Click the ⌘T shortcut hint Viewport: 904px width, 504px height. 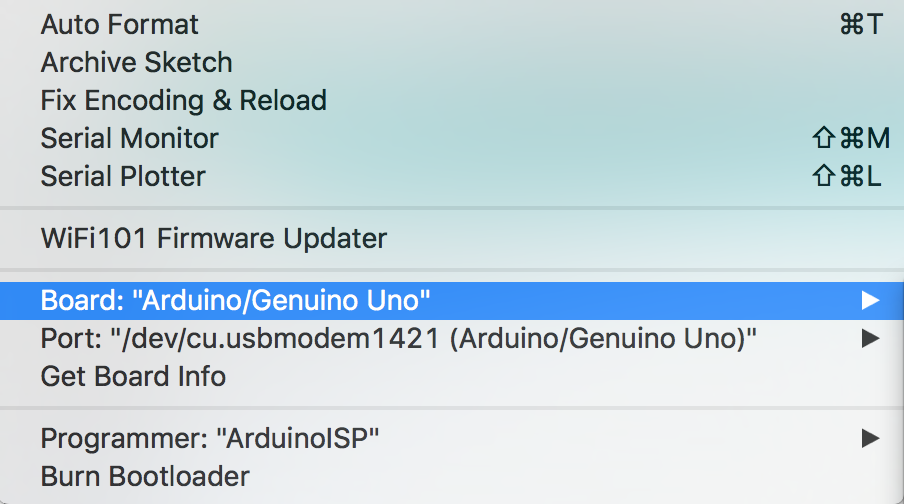point(861,24)
